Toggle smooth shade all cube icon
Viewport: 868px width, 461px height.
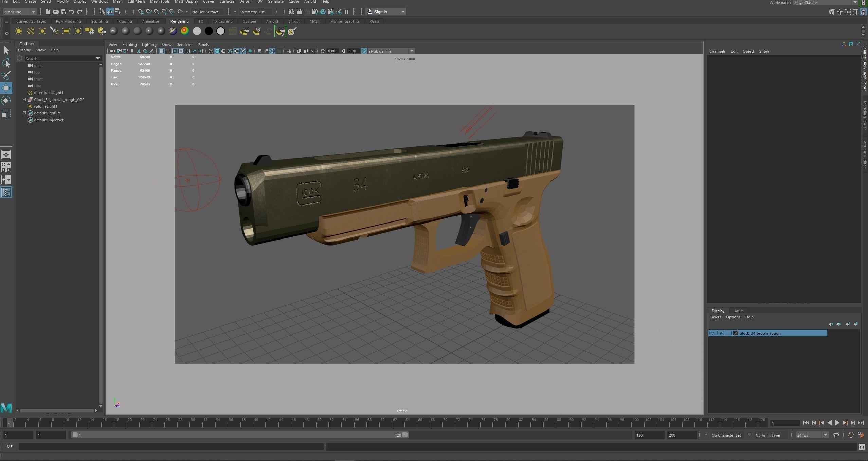tap(217, 51)
